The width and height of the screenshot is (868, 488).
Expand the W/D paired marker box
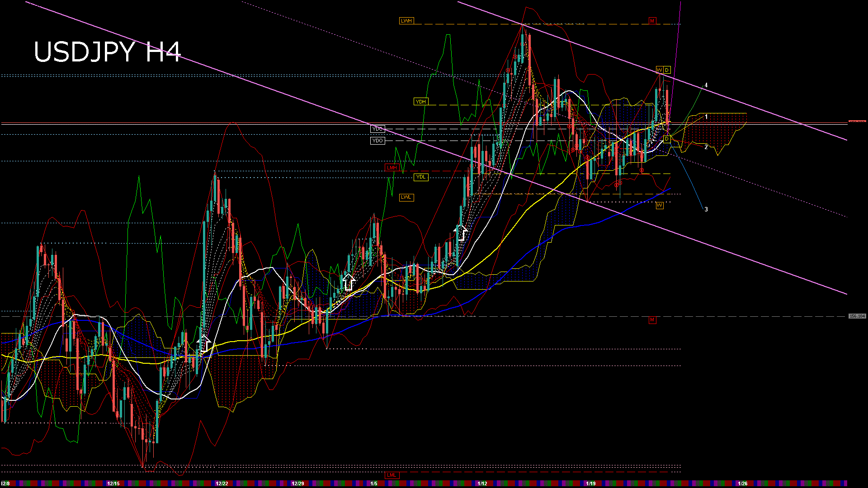coord(663,70)
